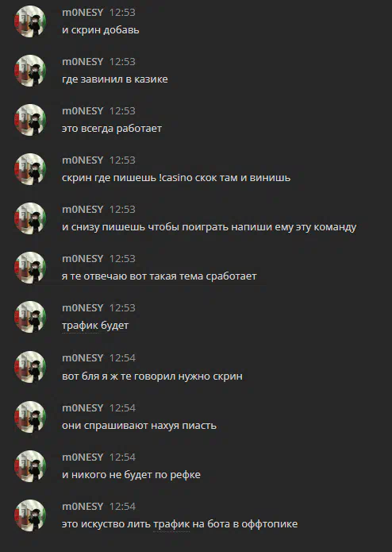Click the 12:53 timestamp above "трафик будет"
392x552 pixels.
coord(122,308)
